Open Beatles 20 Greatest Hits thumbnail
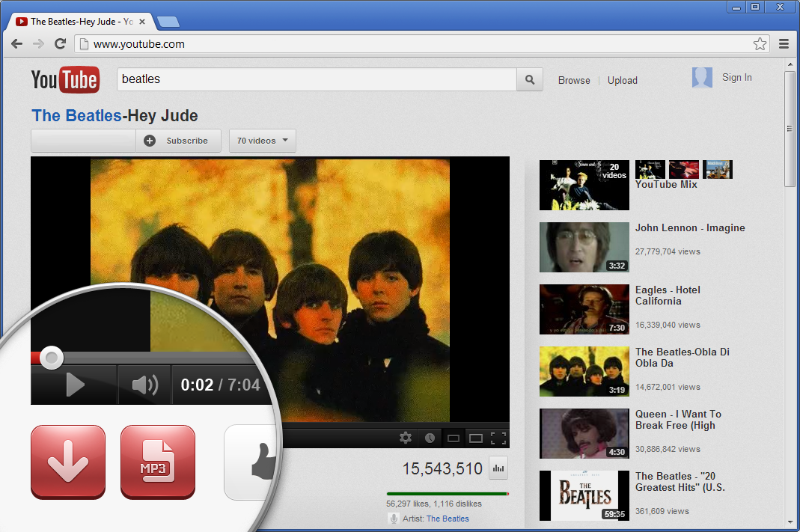This screenshot has height=532, width=800. click(x=584, y=496)
